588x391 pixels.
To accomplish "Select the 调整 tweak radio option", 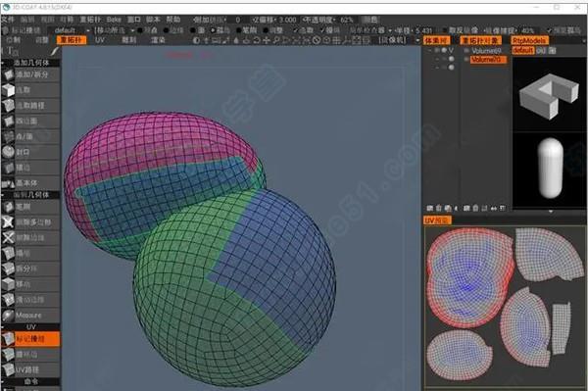I will click(273, 30).
